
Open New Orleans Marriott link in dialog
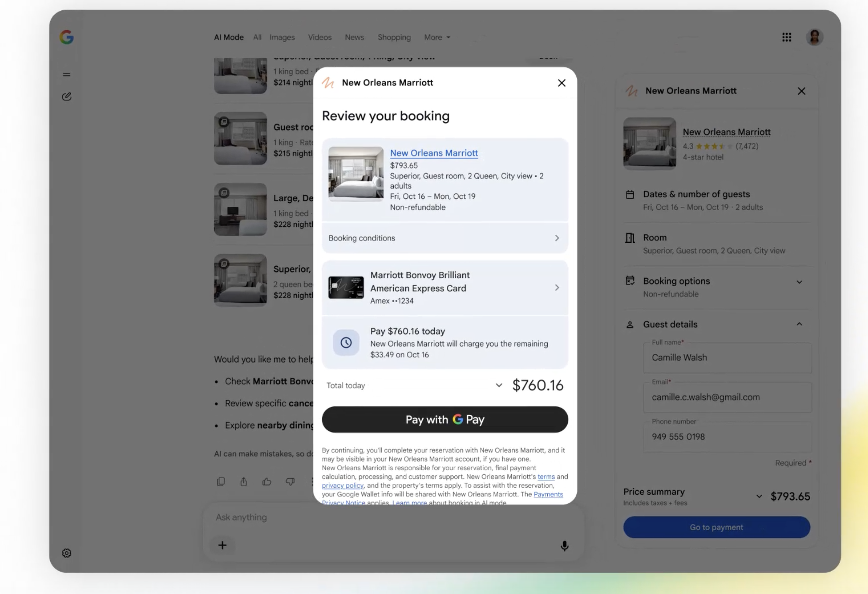[434, 153]
